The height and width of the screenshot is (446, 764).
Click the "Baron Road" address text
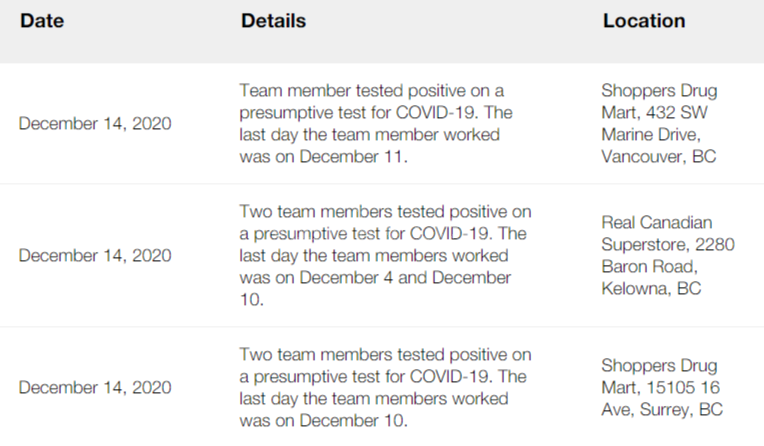[648, 267]
